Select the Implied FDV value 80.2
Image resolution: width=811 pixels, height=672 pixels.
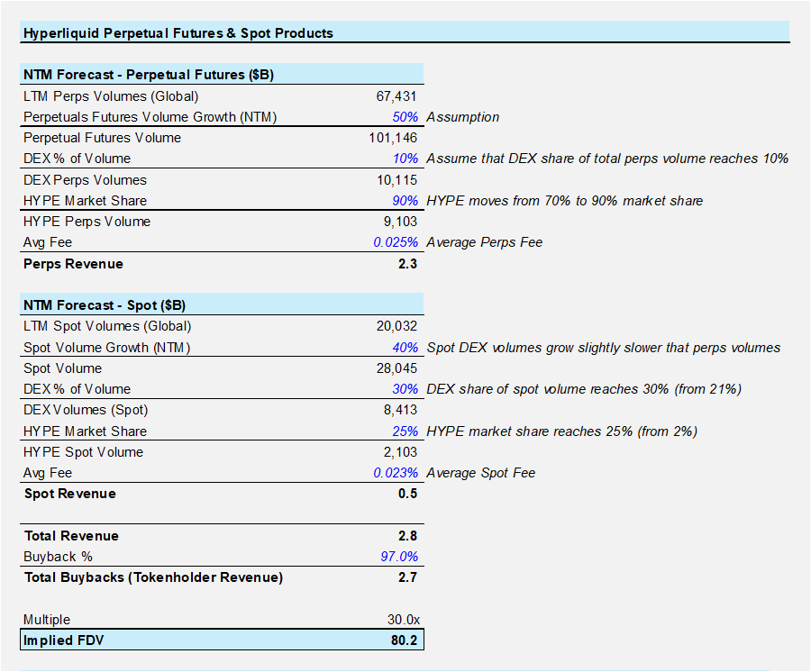pos(404,640)
